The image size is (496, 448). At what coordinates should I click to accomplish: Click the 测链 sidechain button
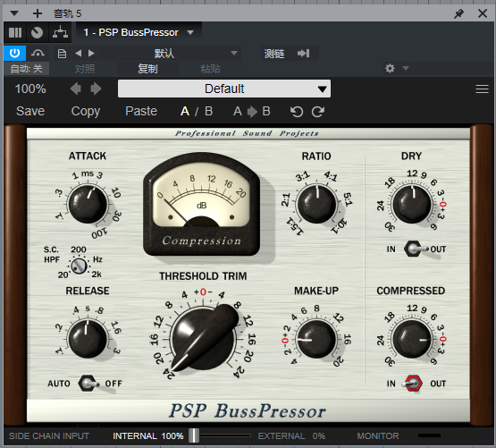point(274,54)
